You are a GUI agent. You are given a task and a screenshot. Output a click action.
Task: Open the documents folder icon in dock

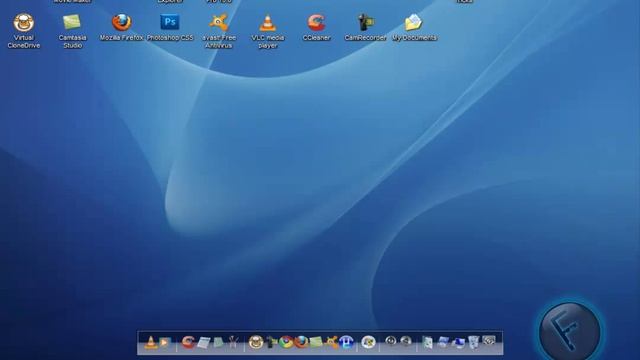[427, 342]
